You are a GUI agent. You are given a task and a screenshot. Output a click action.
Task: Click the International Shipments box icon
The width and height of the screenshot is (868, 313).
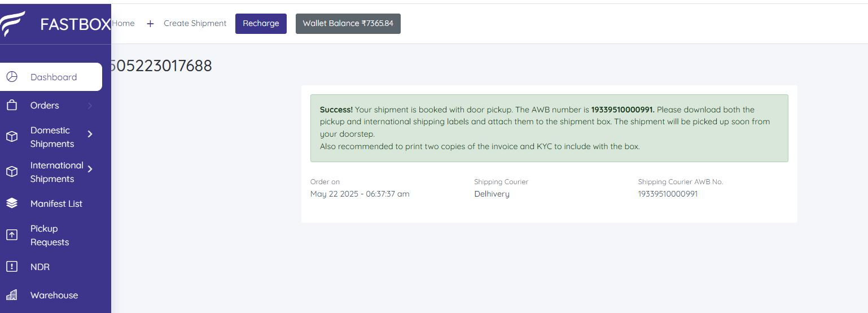12,172
